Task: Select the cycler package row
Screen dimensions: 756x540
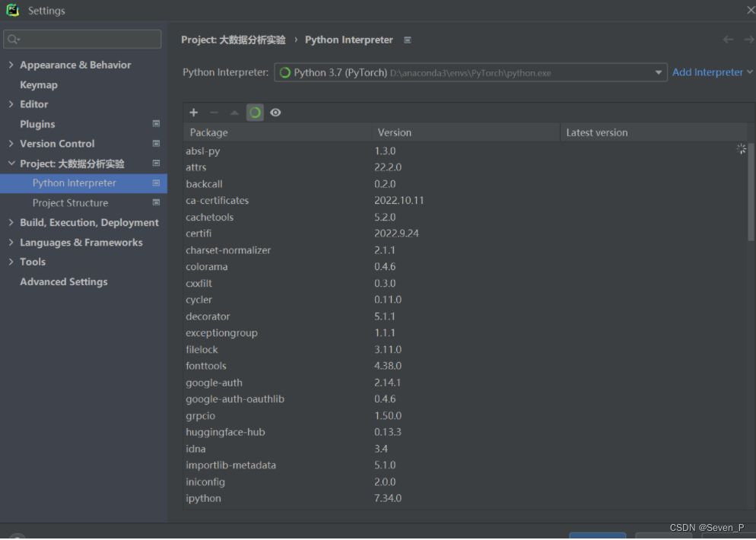Action: (x=465, y=300)
